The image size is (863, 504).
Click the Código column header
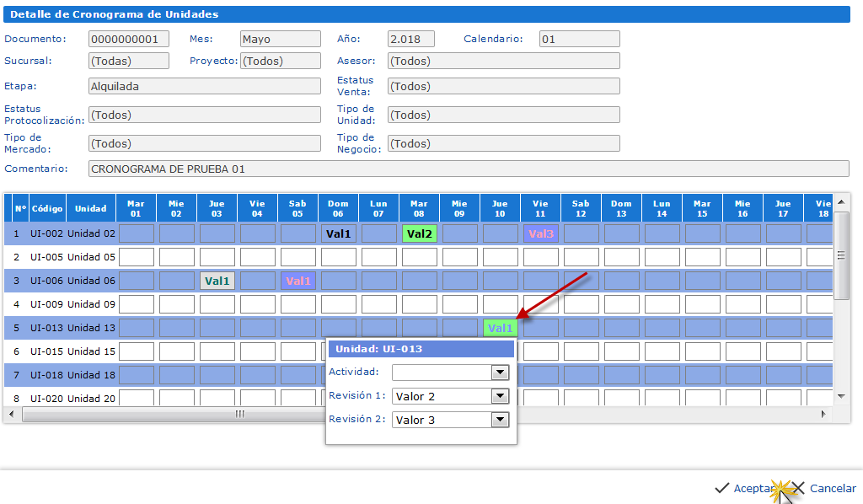pyautogui.click(x=47, y=208)
